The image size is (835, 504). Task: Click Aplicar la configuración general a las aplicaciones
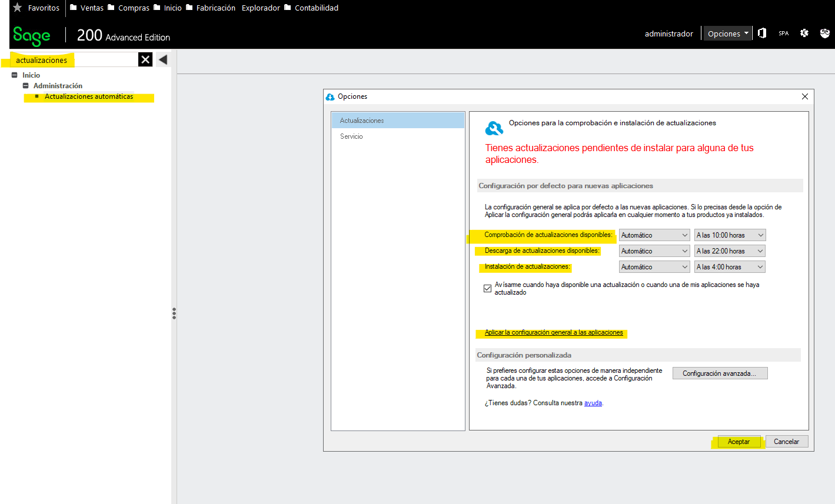(x=554, y=333)
